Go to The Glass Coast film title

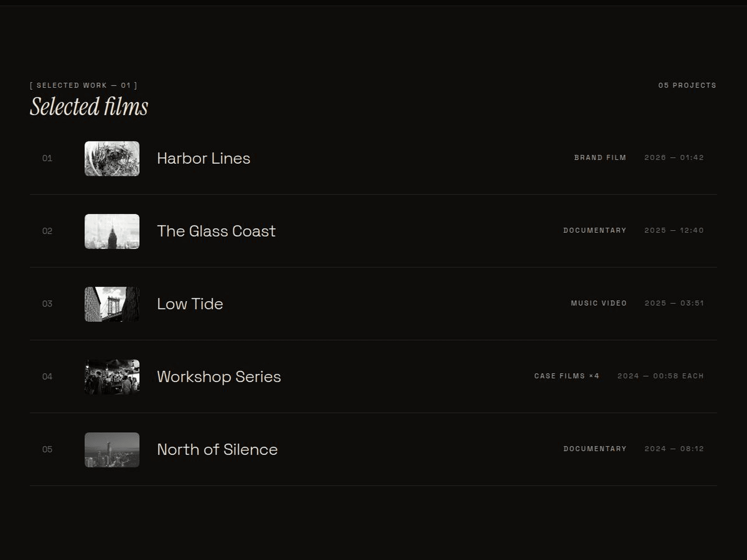pyautogui.click(x=216, y=231)
